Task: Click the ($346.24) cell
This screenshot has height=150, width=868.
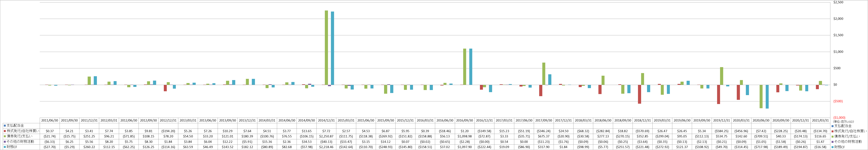Action: point(544,131)
